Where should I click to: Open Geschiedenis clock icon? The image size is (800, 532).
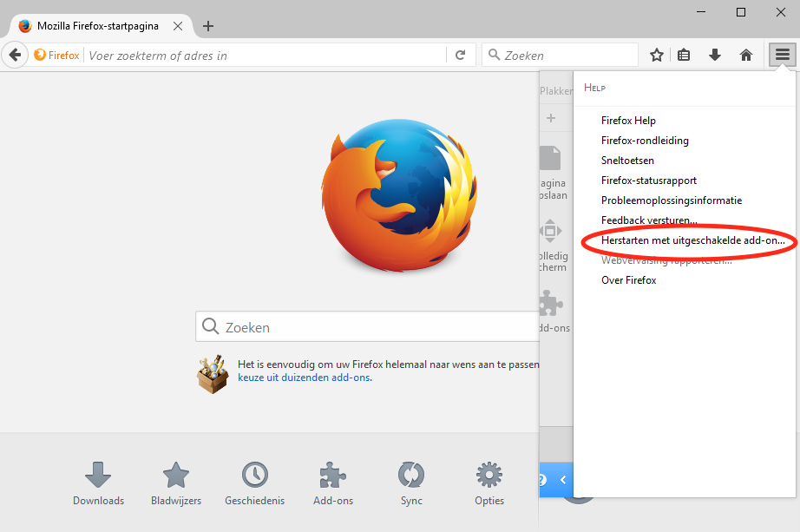click(254, 475)
